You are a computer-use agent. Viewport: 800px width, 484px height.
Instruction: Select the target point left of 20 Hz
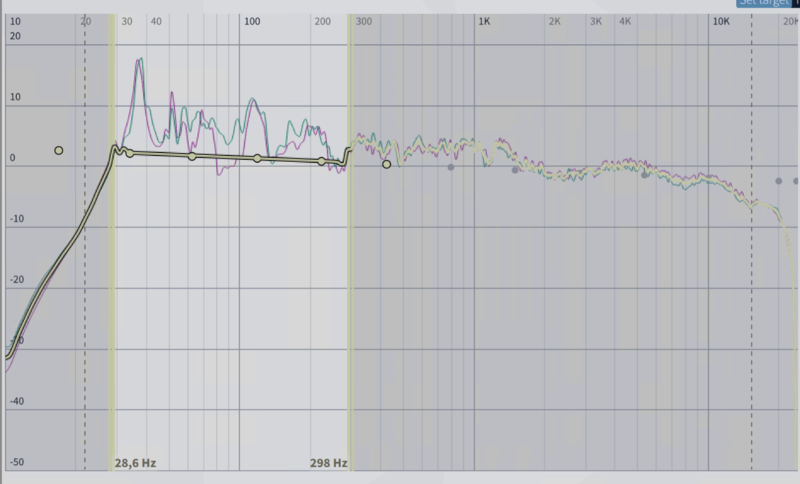pyautogui.click(x=59, y=150)
